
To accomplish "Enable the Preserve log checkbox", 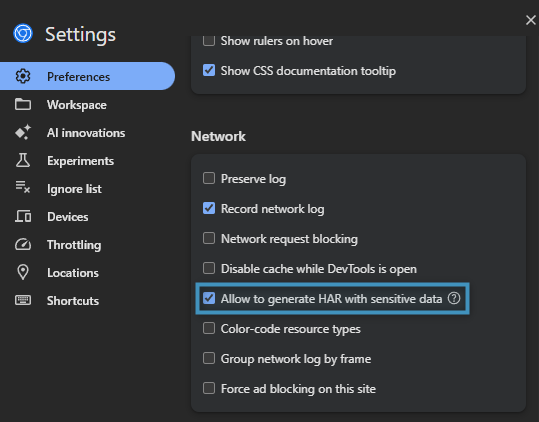I will coord(209,178).
